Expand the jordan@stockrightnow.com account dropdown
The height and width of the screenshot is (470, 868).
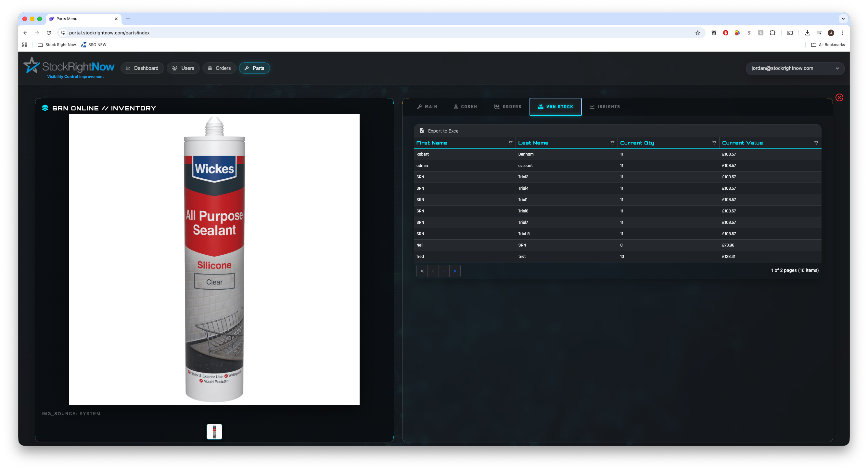click(795, 69)
